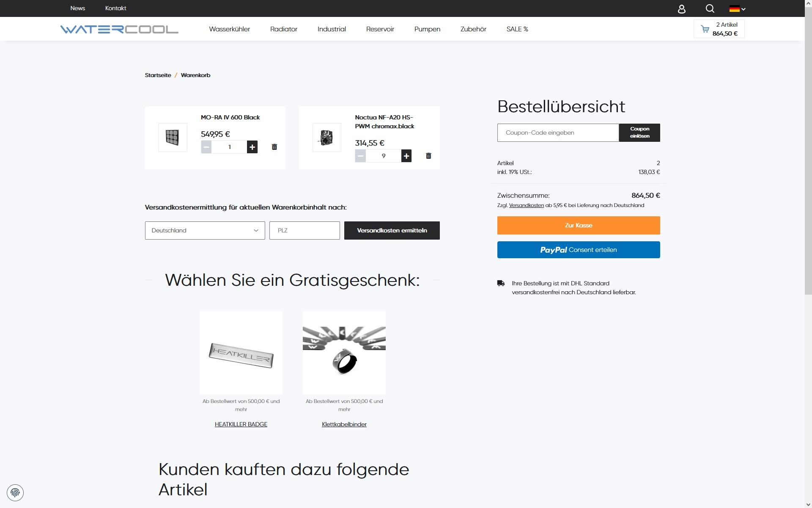
Task: Increase MO-RA IV 600 quantity with plus
Action: (x=252, y=147)
